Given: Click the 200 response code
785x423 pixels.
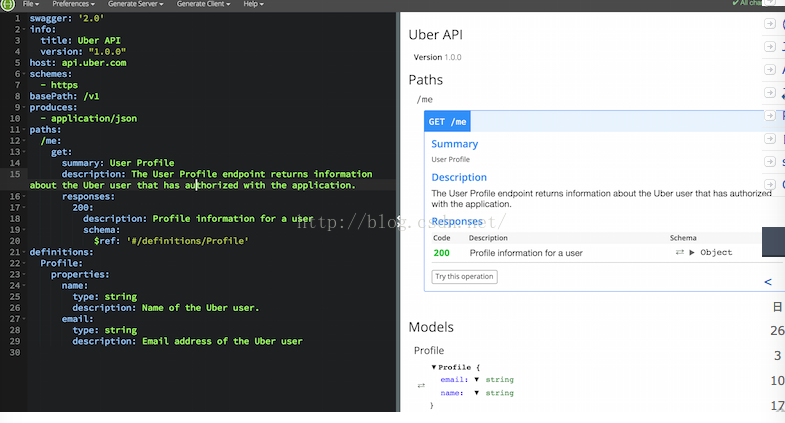Looking at the screenshot, I should pyautogui.click(x=442, y=253).
